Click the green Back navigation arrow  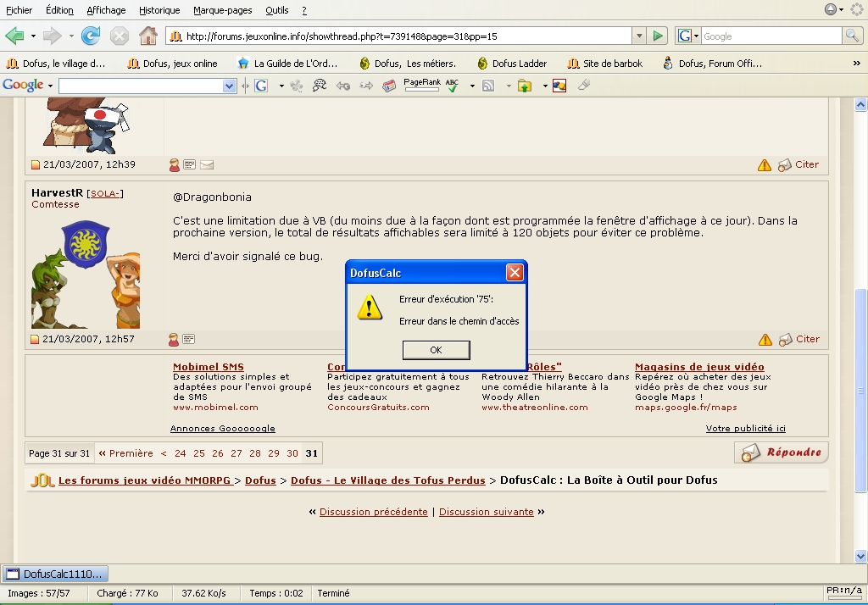(14, 36)
